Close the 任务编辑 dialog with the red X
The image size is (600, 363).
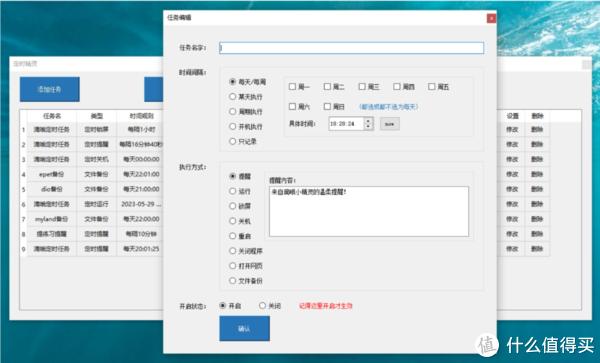point(491,18)
